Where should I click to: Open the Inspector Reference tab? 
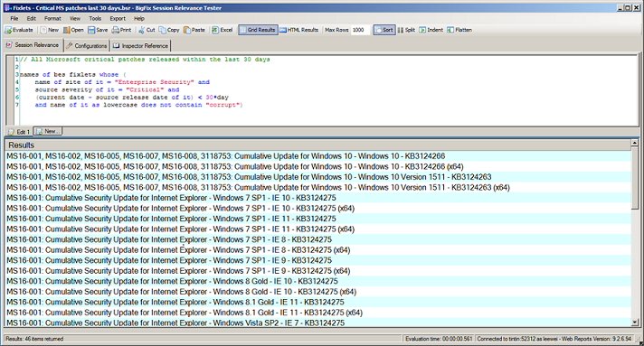(x=140, y=46)
